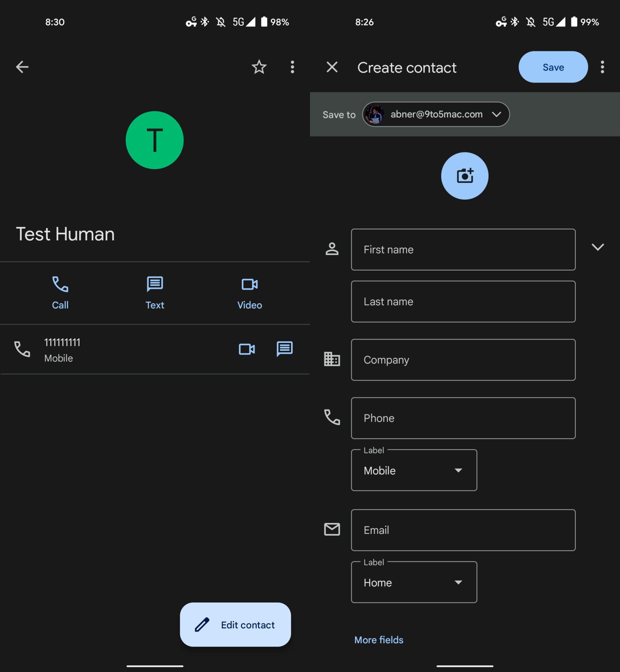Tap the Bluetooth icon in left status bar
The width and height of the screenshot is (620, 672).
(205, 22)
